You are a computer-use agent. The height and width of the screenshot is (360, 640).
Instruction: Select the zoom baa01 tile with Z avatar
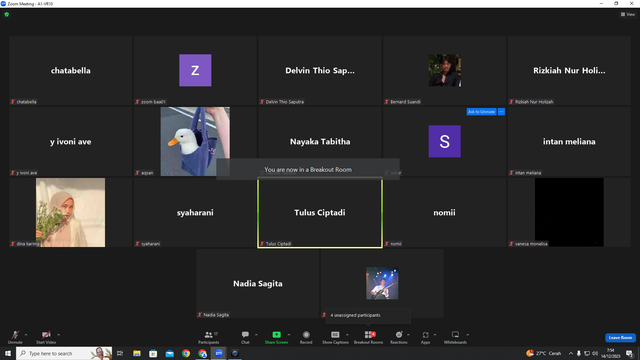[195, 71]
